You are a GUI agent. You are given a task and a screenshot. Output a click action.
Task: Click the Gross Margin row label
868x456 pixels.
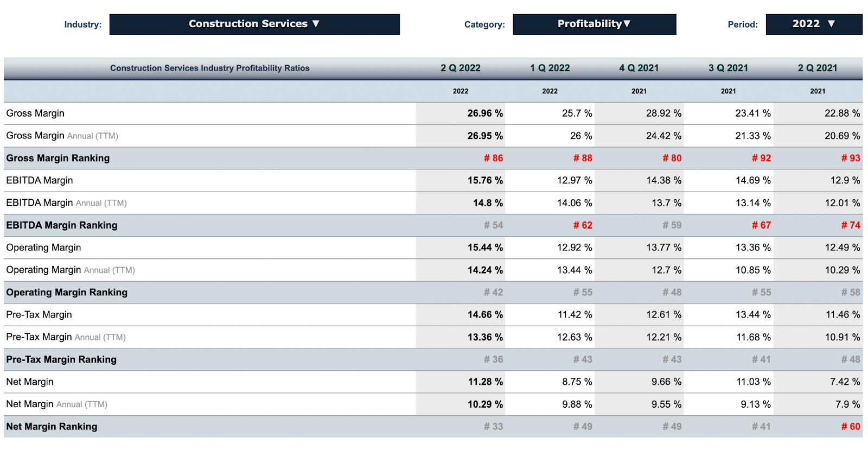(x=35, y=113)
